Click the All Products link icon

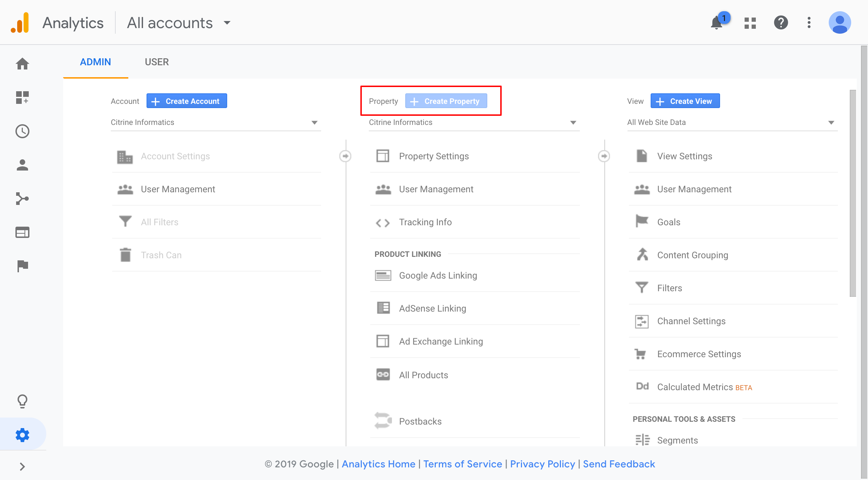point(383,374)
